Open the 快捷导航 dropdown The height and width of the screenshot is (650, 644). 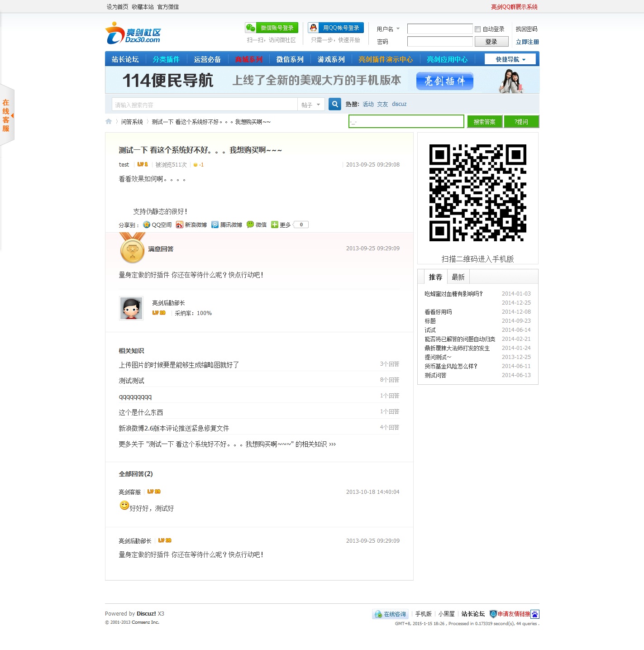pos(510,59)
